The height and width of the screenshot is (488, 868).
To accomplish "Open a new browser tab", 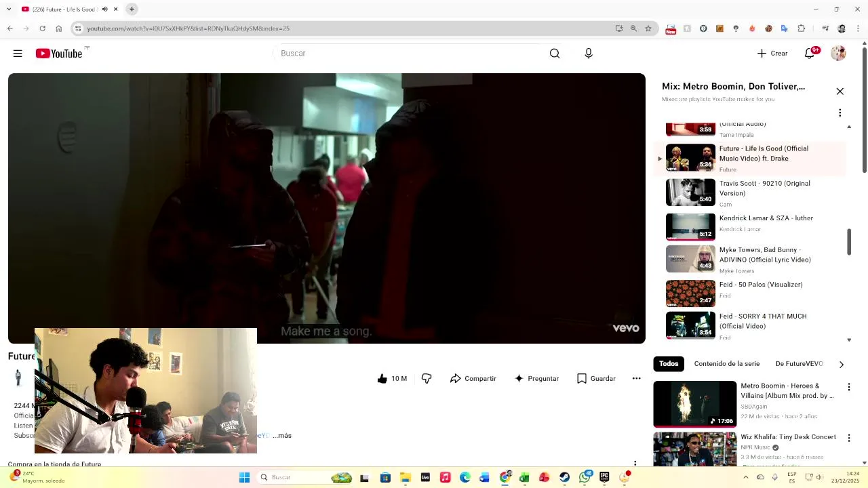I will click(x=132, y=9).
